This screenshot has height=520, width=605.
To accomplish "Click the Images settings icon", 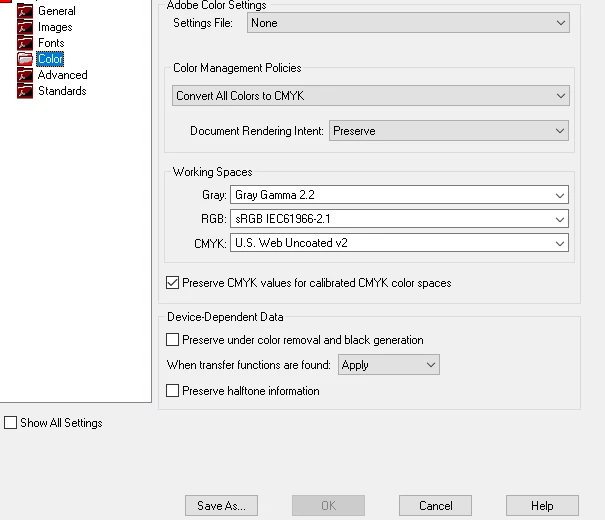I will coord(25,27).
